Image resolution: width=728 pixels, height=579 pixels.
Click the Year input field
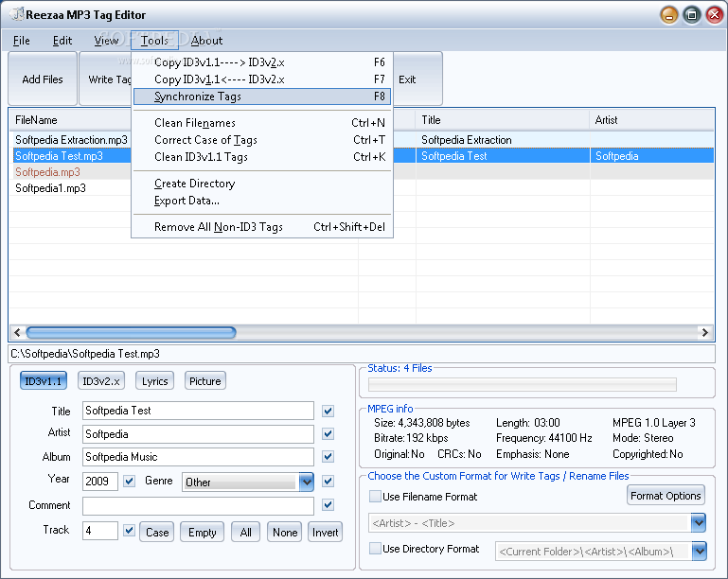100,482
